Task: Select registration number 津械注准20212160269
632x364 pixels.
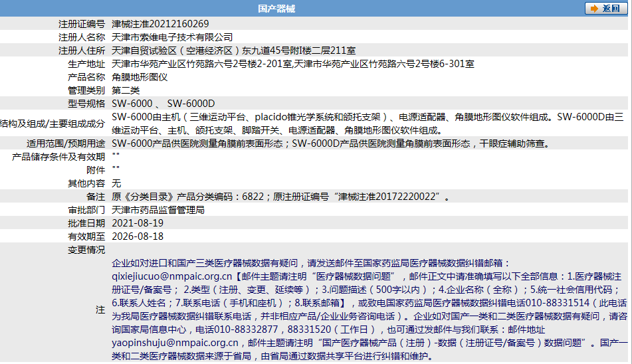Action: click(160, 24)
